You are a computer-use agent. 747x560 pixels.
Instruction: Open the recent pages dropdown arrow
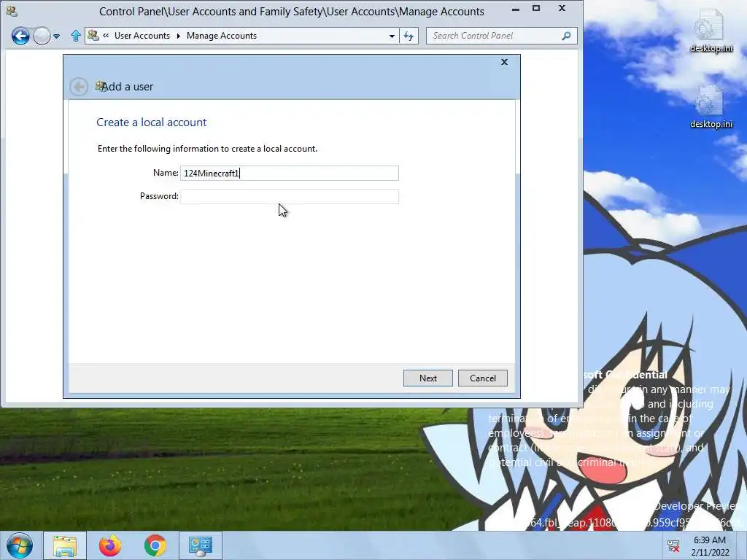click(x=57, y=36)
